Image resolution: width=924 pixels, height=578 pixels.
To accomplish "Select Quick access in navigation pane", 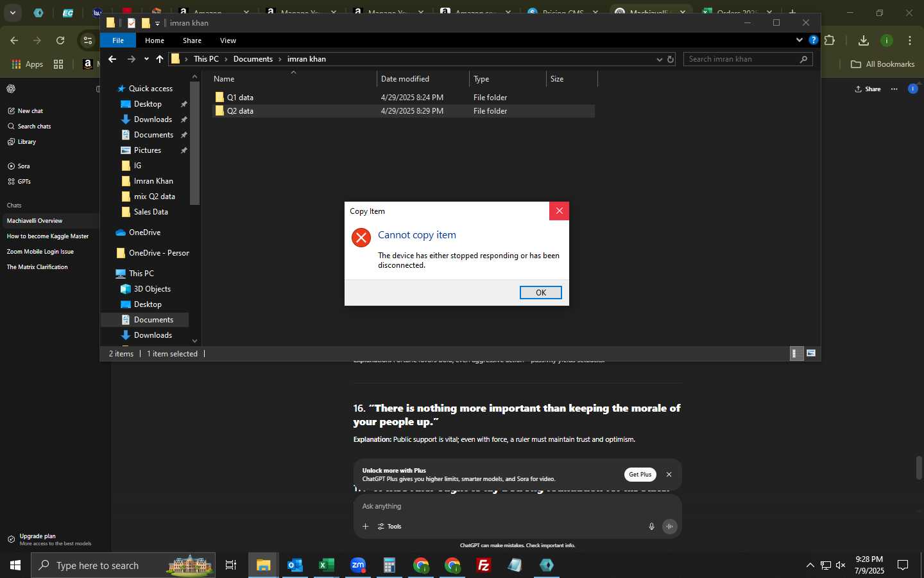I will [x=150, y=89].
